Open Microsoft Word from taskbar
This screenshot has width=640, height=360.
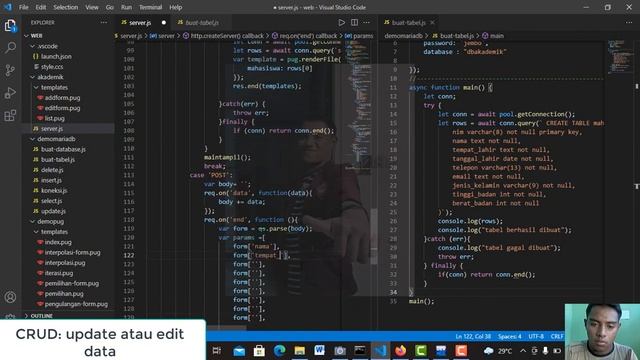pos(320,350)
